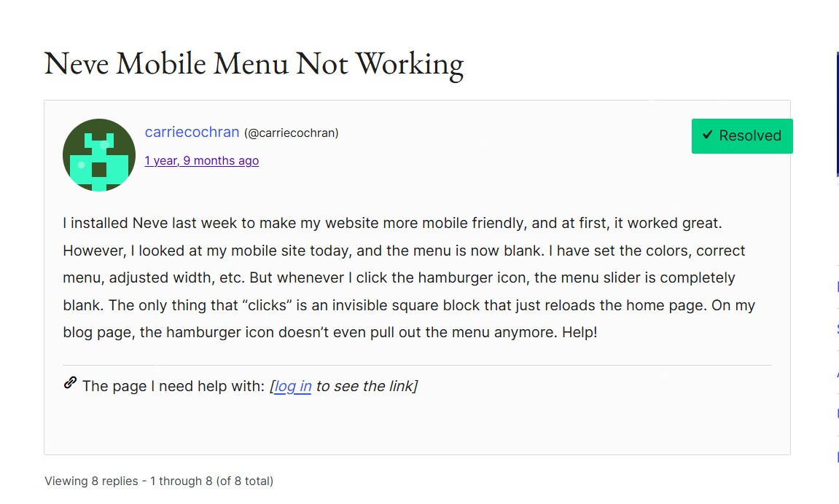The height and width of the screenshot is (504, 839).
Task: Click the word 'Resolved' on the badge
Action: (x=750, y=135)
